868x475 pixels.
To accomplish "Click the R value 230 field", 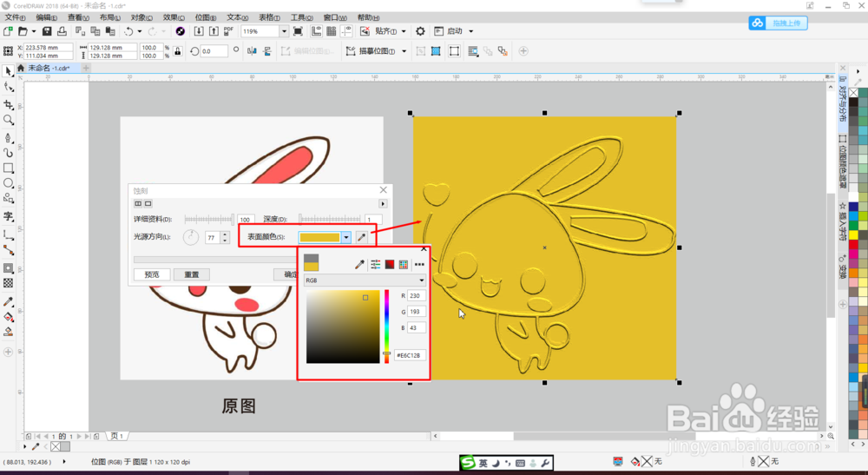I will click(417, 295).
